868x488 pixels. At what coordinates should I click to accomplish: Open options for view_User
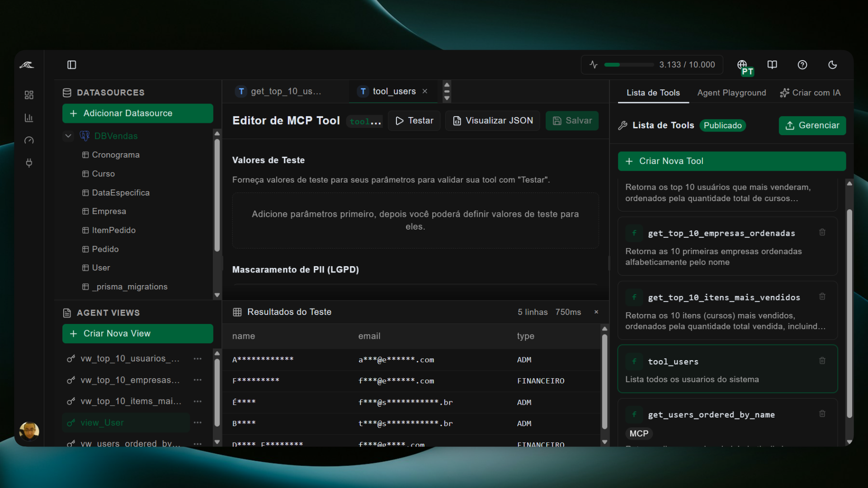point(198,422)
